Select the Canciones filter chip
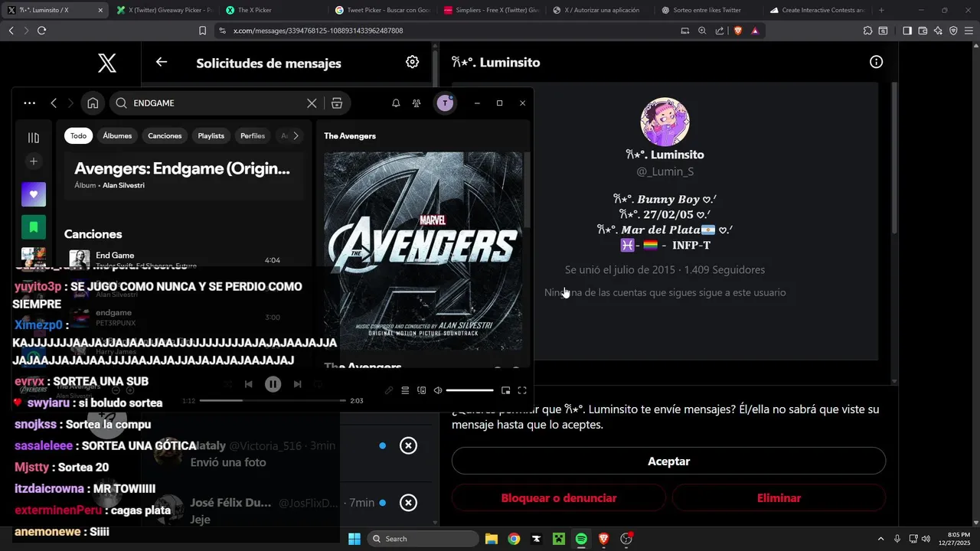980x551 pixels. pyautogui.click(x=165, y=135)
